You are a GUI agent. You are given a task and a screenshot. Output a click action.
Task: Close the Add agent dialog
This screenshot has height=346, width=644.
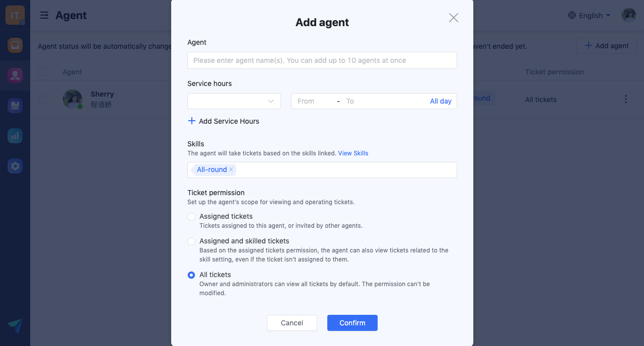coord(453,18)
